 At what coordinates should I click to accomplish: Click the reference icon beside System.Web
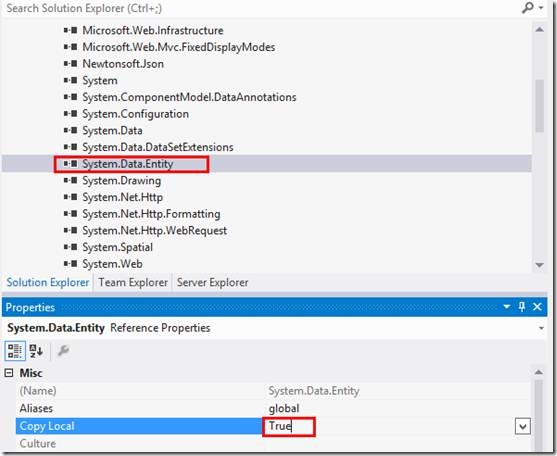70,264
